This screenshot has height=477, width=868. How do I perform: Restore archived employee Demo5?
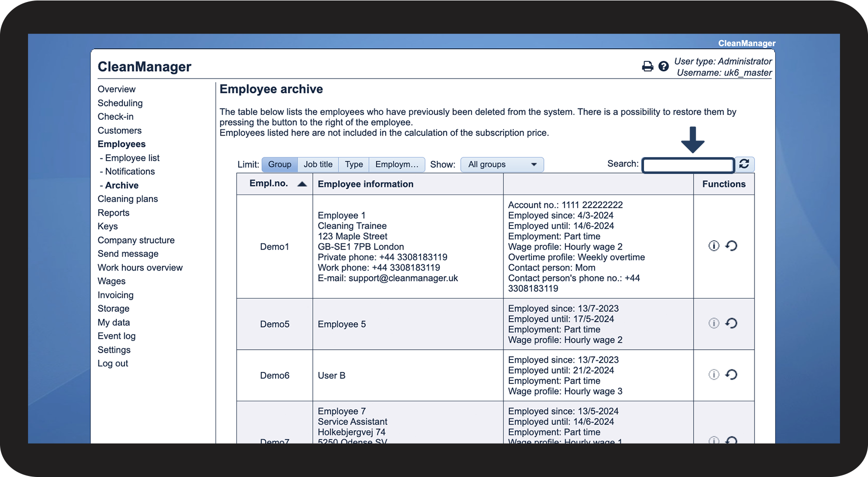(731, 323)
